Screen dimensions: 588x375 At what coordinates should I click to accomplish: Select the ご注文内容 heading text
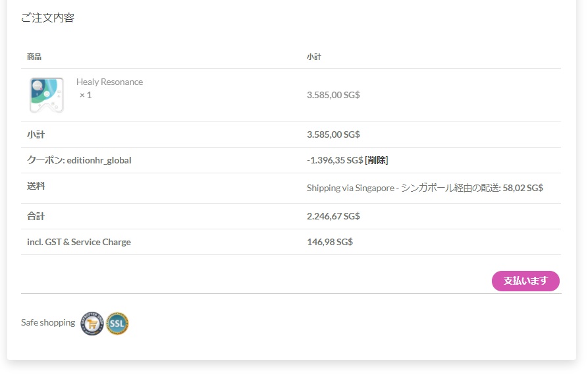point(47,18)
